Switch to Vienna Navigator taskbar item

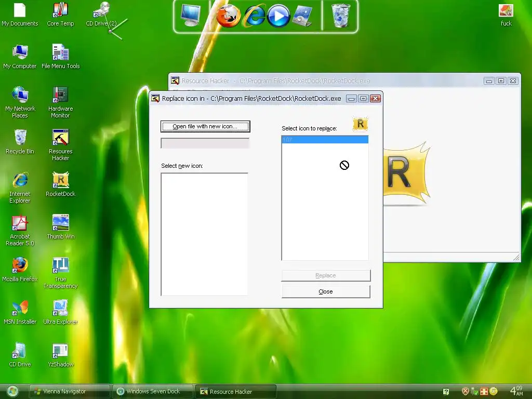point(70,391)
